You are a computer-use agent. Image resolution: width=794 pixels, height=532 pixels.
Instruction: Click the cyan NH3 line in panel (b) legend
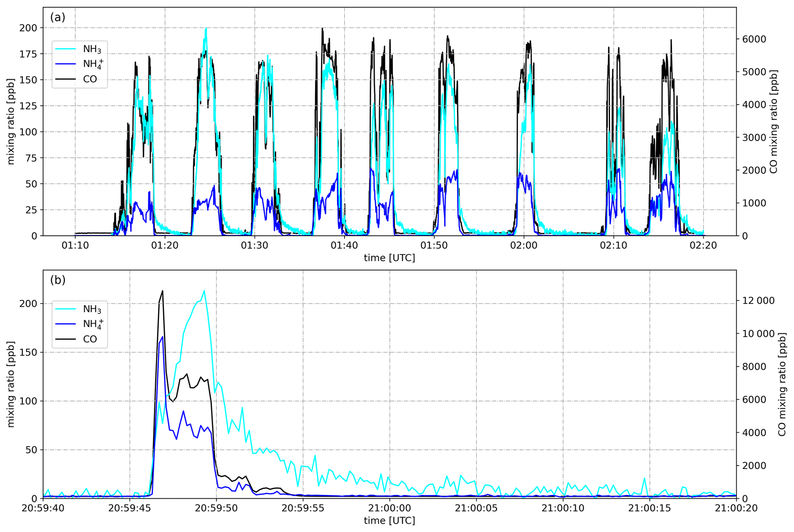pyautogui.click(x=66, y=309)
